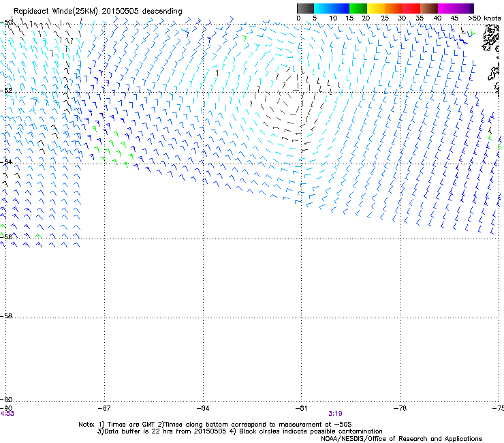Click the dark purple 45-50 knots legend color
The height and width of the screenshot is (443, 504).
click(464, 8)
